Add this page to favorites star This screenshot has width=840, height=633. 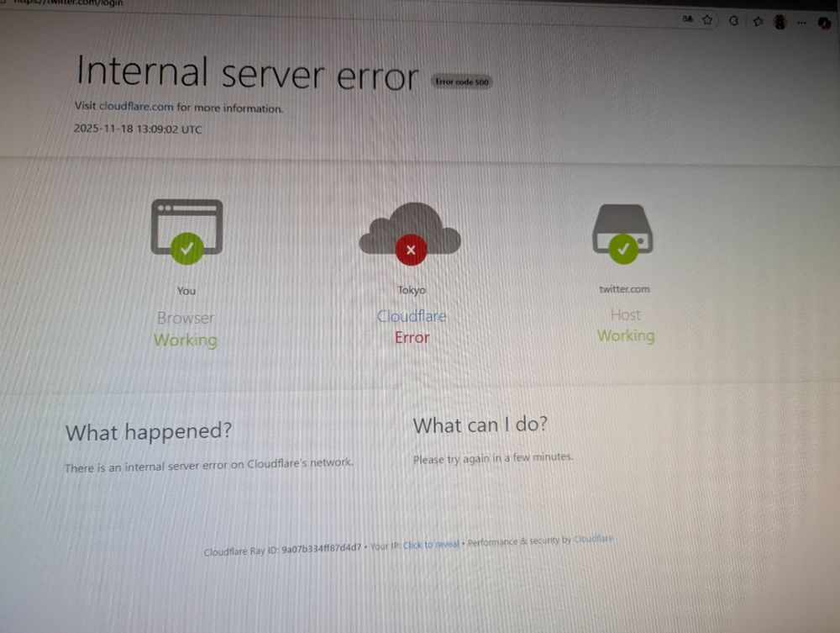[x=707, y=20]
